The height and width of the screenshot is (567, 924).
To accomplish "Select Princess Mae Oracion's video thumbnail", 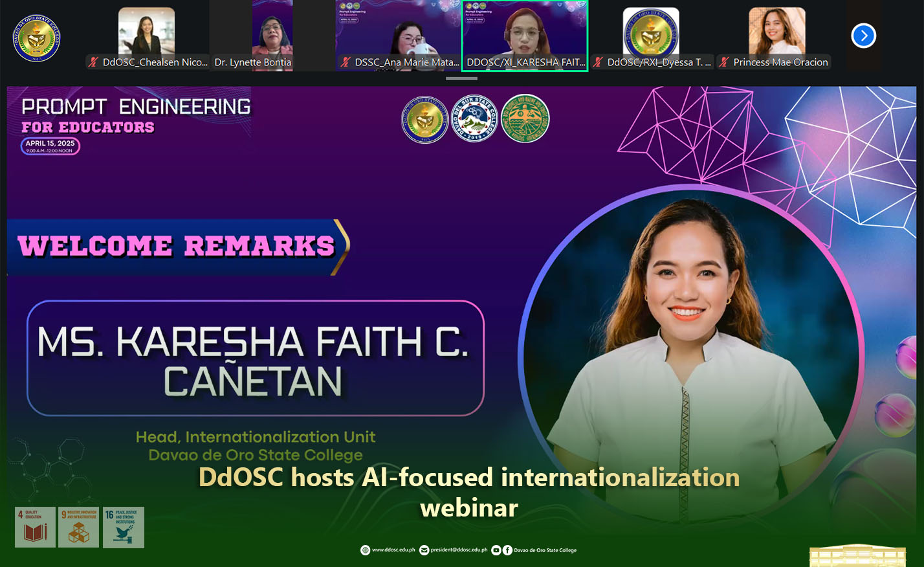I will 776,32.
